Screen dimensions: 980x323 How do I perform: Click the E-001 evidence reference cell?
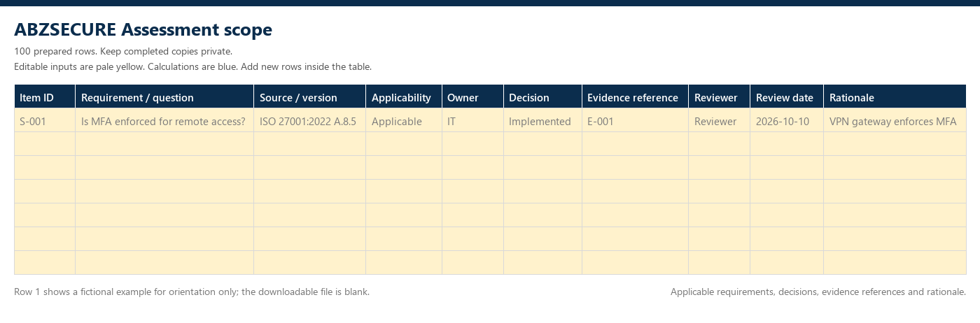[x=636, y=120]
